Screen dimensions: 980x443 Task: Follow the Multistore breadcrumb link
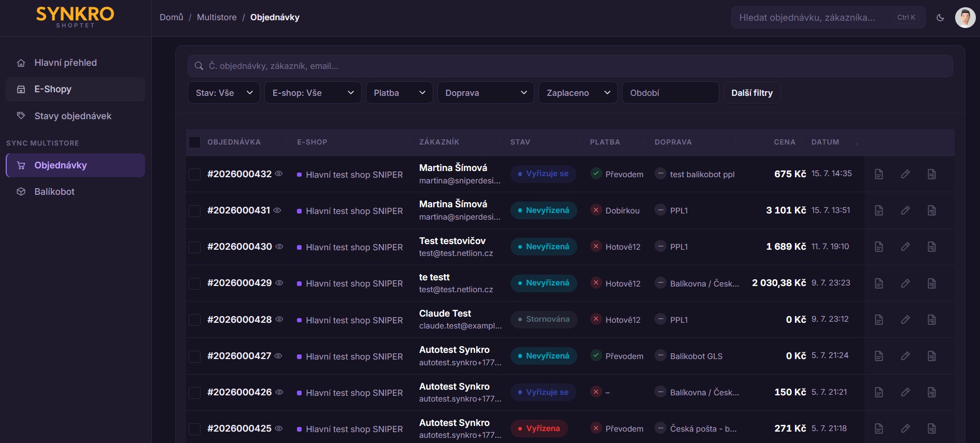[217, 17]
